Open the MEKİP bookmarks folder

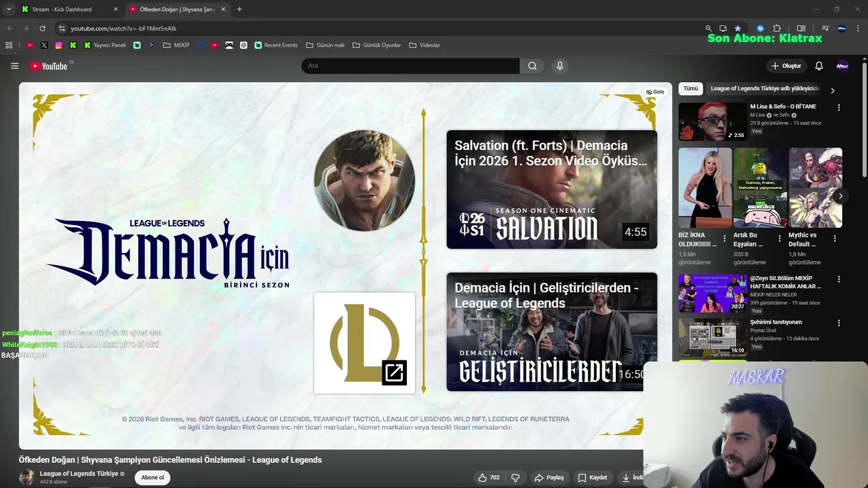pyautogui.click(x=176, y=45)
